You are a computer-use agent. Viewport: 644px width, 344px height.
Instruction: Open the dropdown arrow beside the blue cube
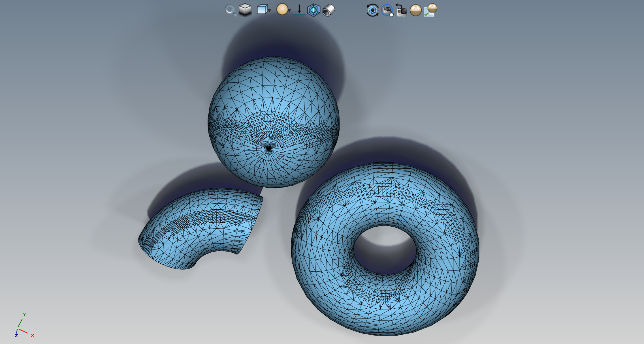270,10
